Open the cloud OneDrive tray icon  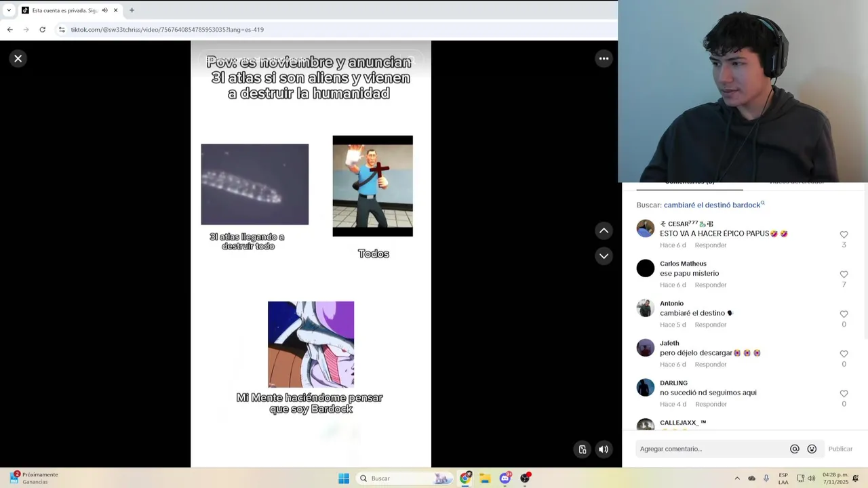click(751, 479)
